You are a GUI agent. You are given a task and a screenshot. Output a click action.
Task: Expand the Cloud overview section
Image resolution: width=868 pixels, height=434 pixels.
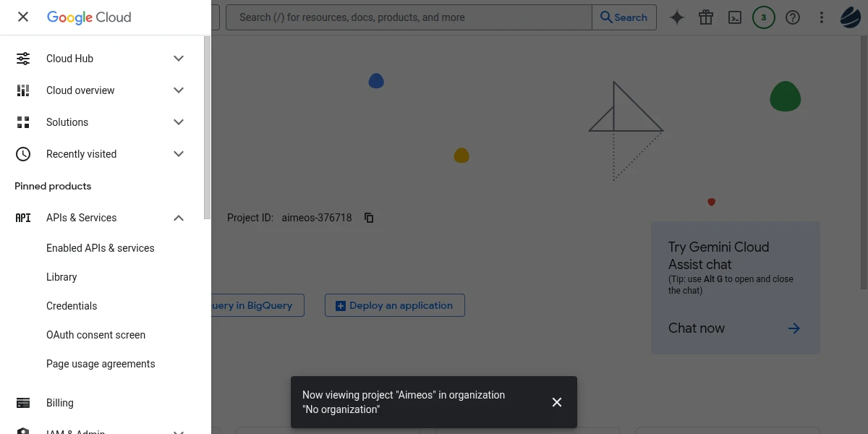[179, 90]
